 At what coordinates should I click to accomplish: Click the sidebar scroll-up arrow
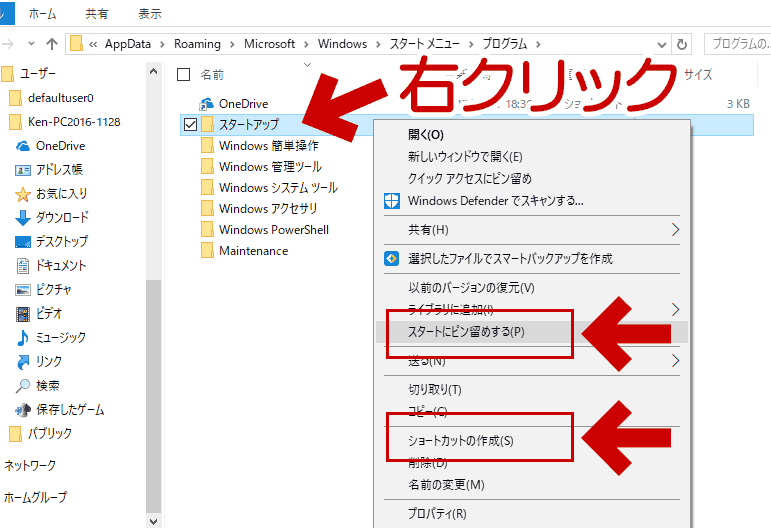pos(153,72)
